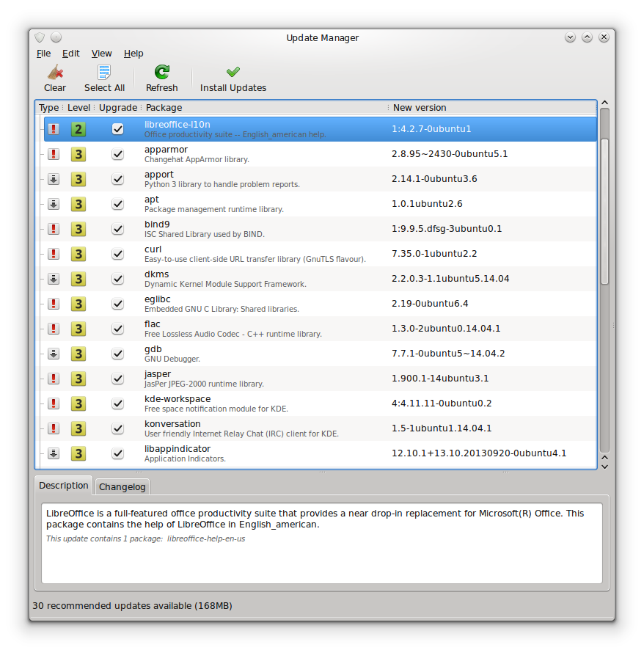Click security type icon for jasper
The image size is (644, 650).
click(x=54, y=379)
